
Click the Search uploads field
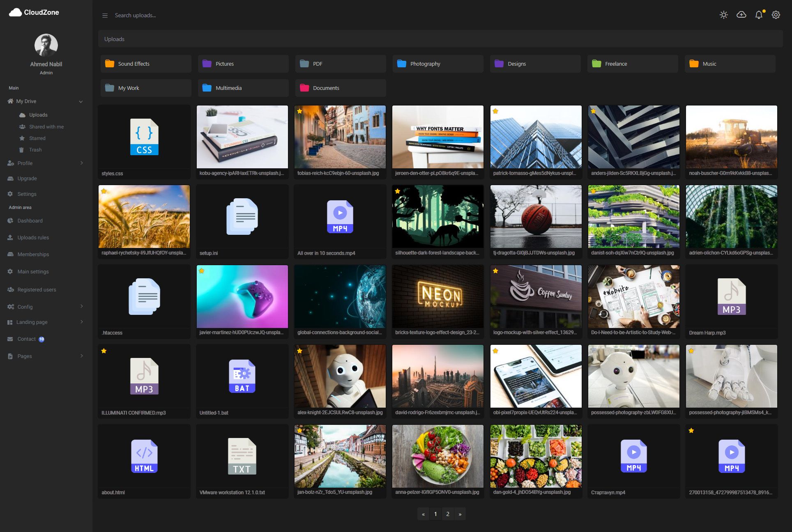point(136,16)
